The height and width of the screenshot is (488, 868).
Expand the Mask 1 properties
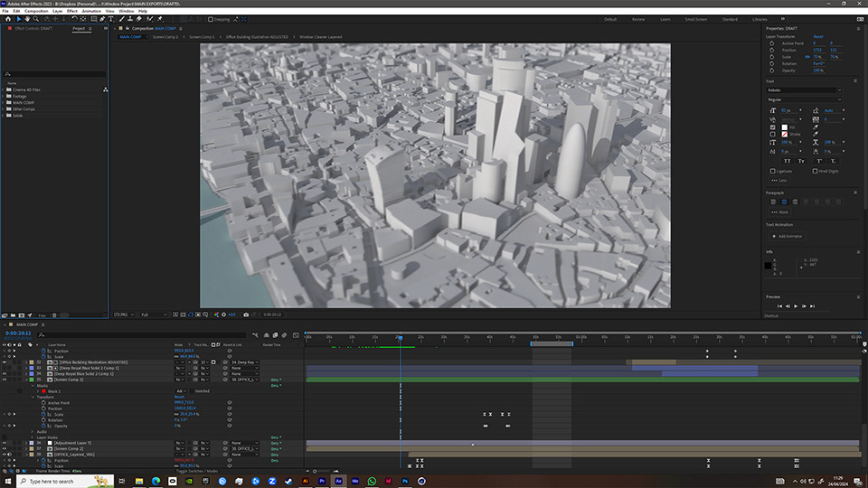pos(38,391)
